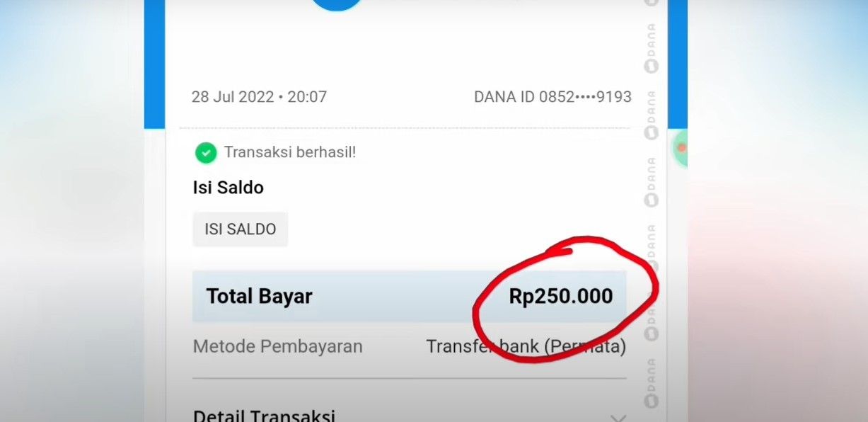Click the solid divider above Detail Transaksi
Screen dimensions: 868x422
pyautogui.click(x=410, y=379)
